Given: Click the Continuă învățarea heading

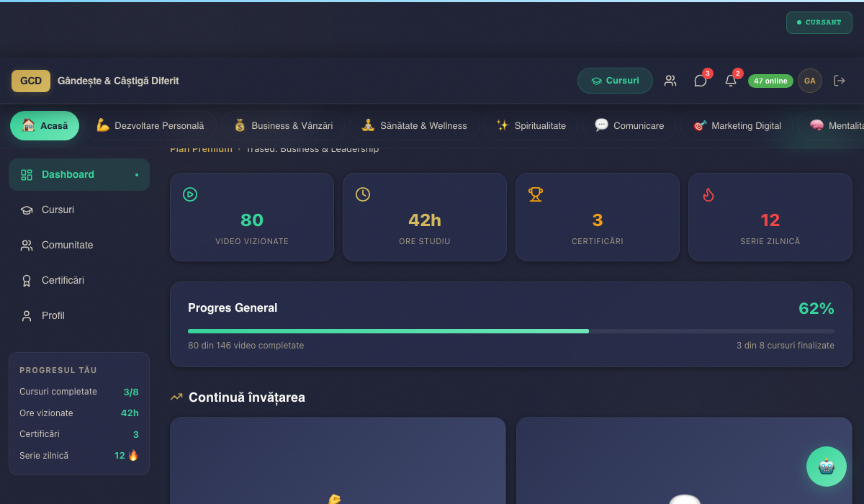Looking at the screenshot, I should click(x=247, y=397).
